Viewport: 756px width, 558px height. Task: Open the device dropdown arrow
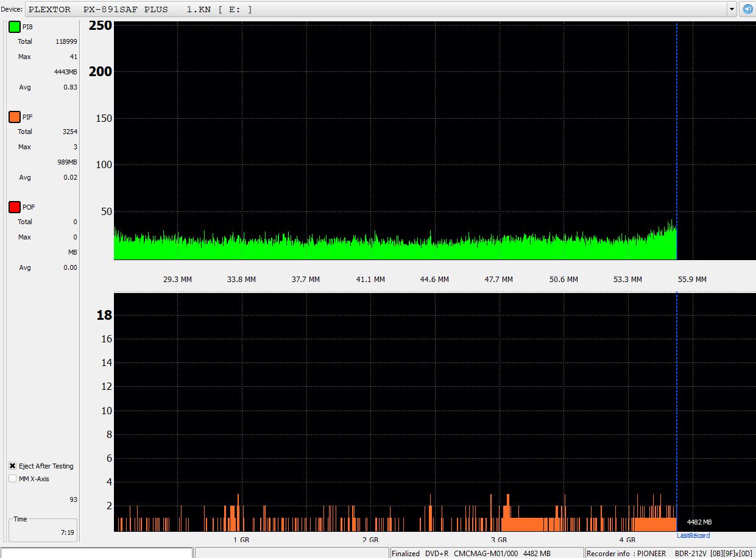click(732, 9)
